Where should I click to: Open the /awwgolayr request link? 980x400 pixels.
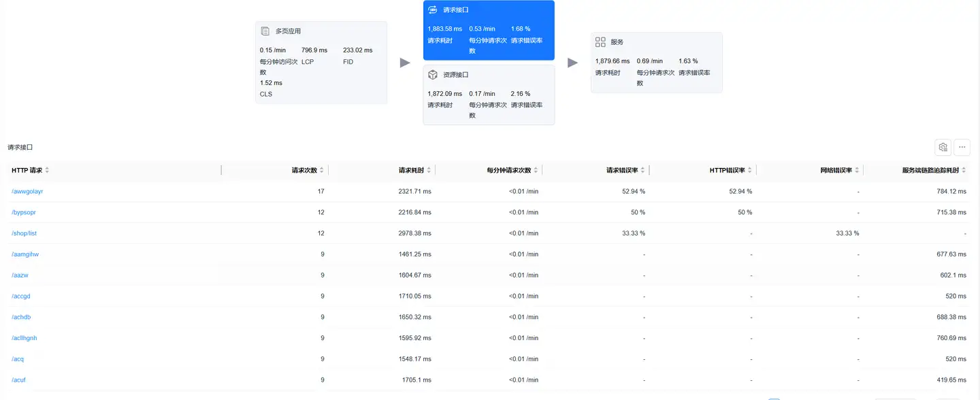pos(27,191)
